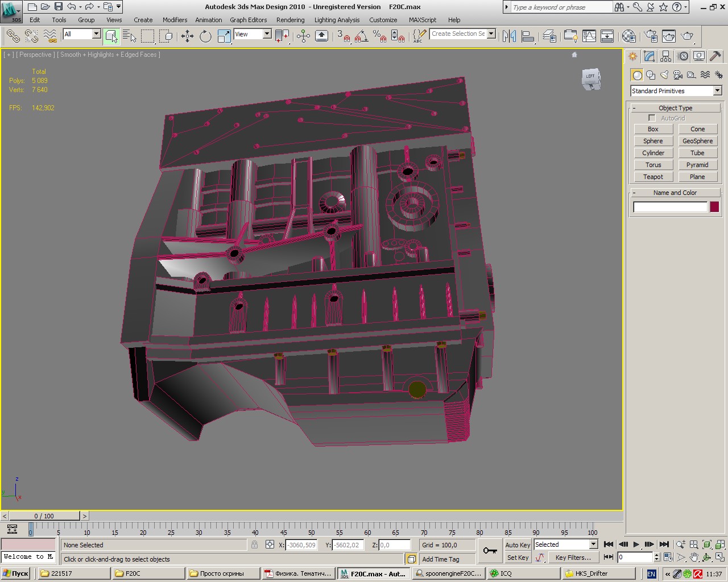Activate the Select and Rotate tool
728x582 pixels.
coord(205,36)
